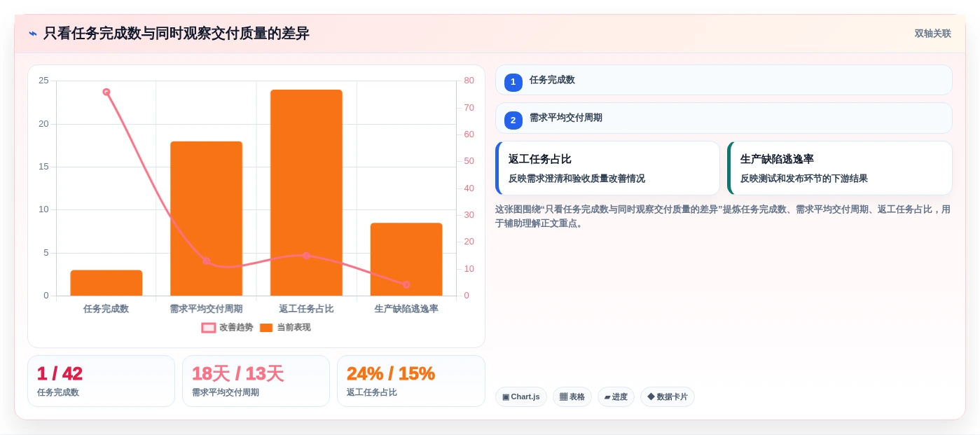
Task: Click the bar icon in 进度 tag
Action: [607, 396]
